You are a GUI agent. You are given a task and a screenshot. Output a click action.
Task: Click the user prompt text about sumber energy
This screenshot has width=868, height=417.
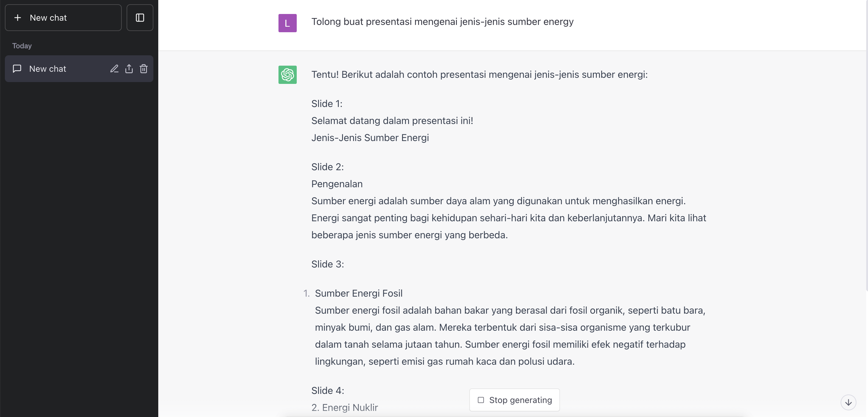tap(442, 22)
